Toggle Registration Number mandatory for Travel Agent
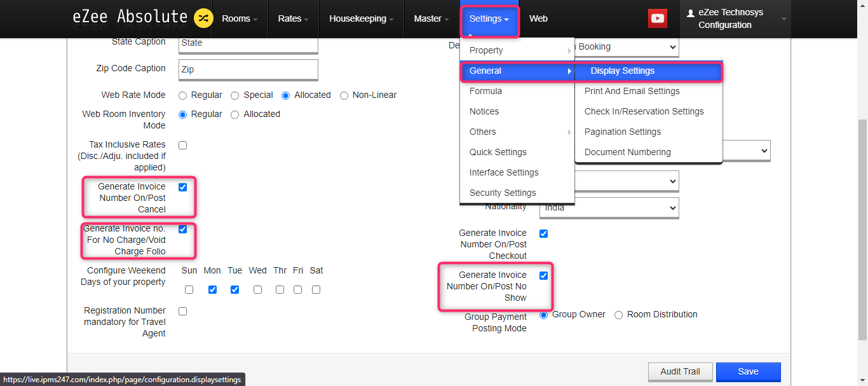Screen dimensions: 868x386 183,311
